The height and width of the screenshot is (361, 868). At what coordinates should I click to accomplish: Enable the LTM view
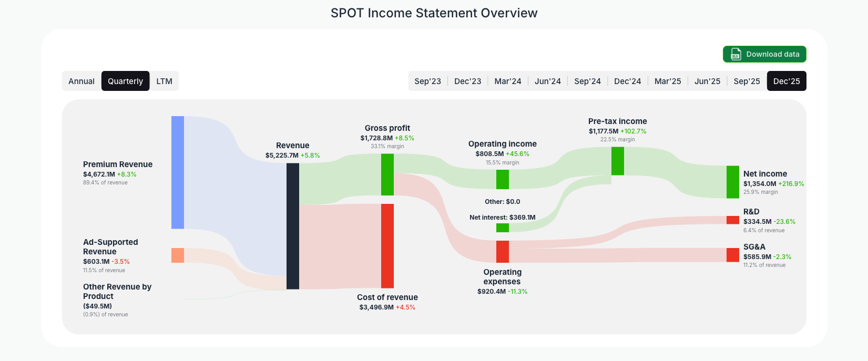pos(164,81)
